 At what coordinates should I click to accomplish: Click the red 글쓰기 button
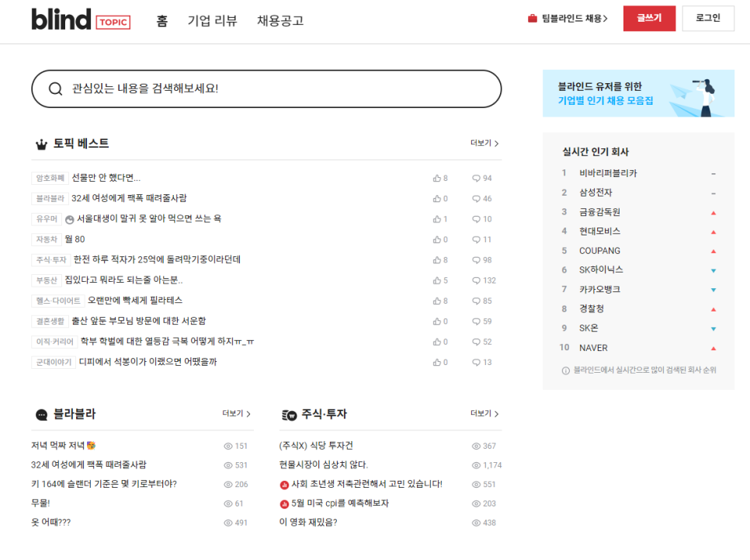(x=649, y=18)
